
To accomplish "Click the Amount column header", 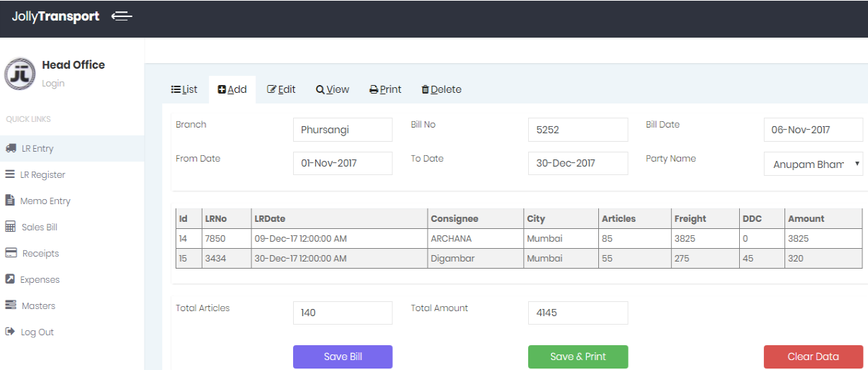I will point(823,218).
